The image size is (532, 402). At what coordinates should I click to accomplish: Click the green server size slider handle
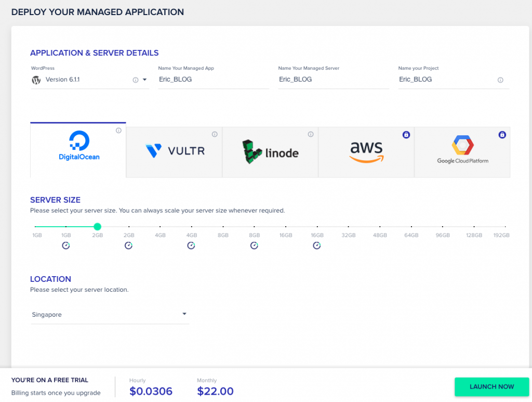pyautogui.click(x=97, y=226)
